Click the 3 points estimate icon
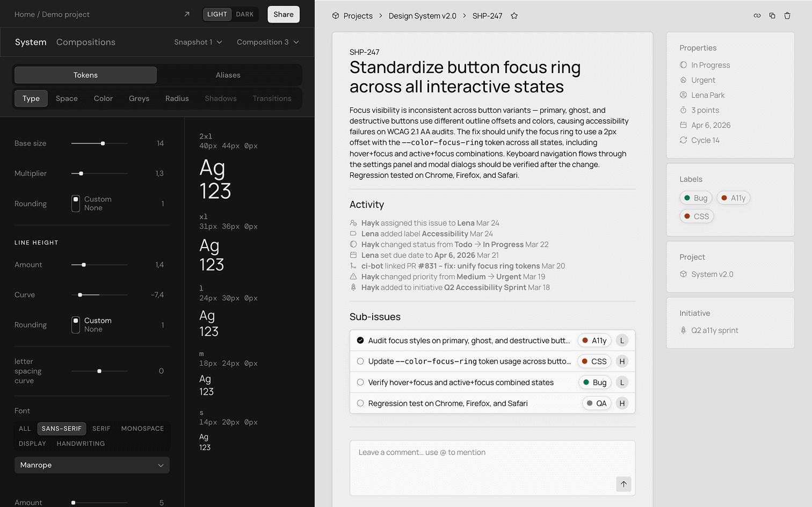Viewport: 812px width, 507px height. [683, 110]
